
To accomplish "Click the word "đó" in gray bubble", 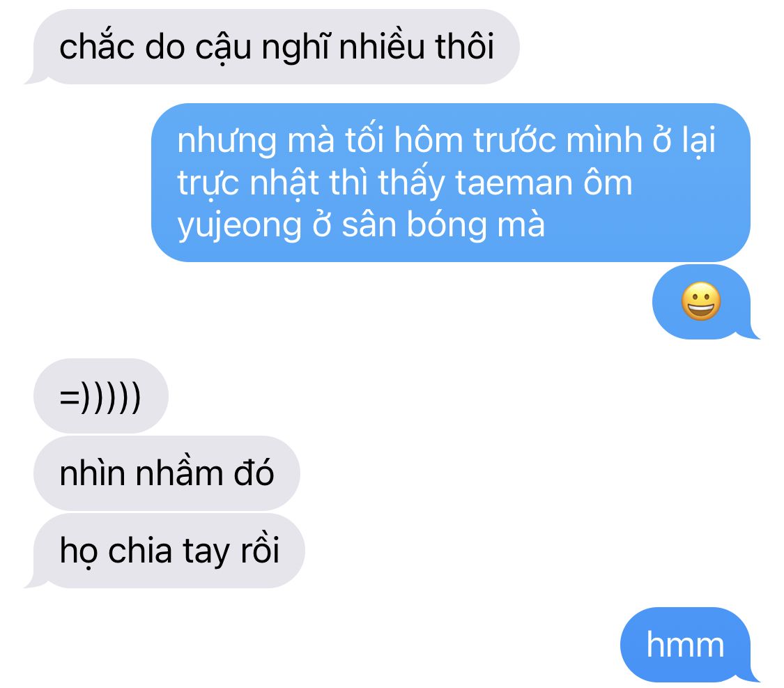I will click(254, 473).
